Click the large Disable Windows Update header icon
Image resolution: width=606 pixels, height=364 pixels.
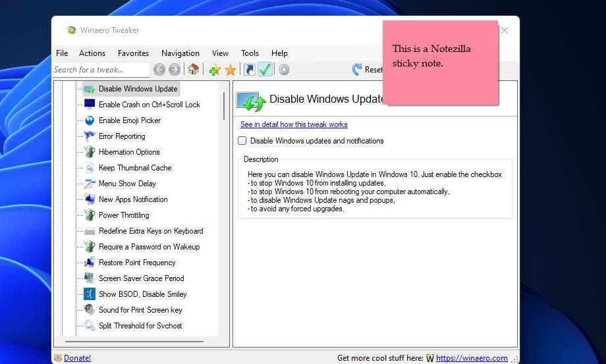[251, 101]
